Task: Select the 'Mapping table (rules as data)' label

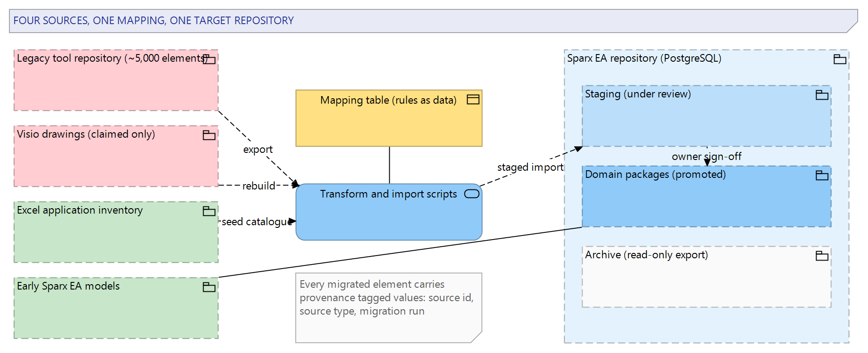Action: pos(388,100)
